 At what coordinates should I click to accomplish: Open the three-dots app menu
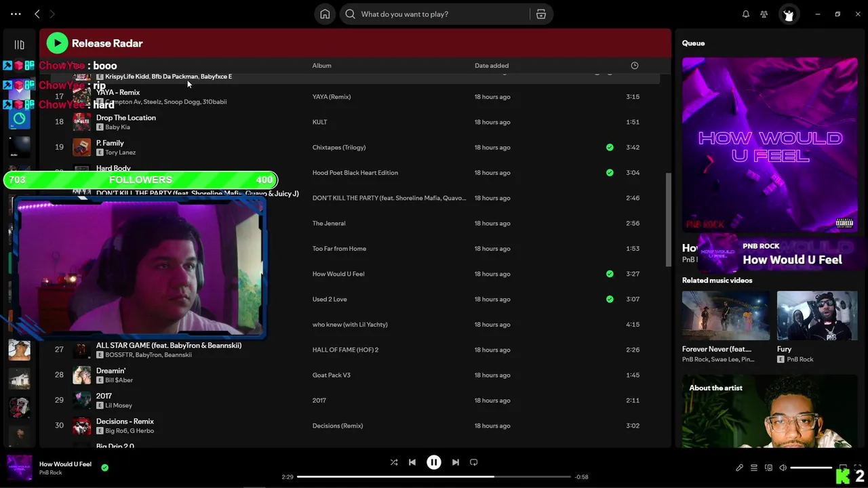(x=16, y=14)
